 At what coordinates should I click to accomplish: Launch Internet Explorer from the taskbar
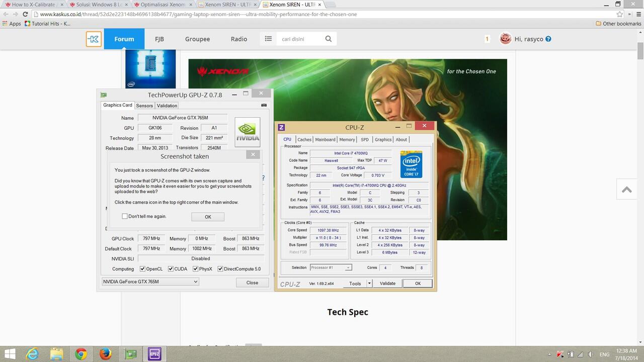coord(33,354)
